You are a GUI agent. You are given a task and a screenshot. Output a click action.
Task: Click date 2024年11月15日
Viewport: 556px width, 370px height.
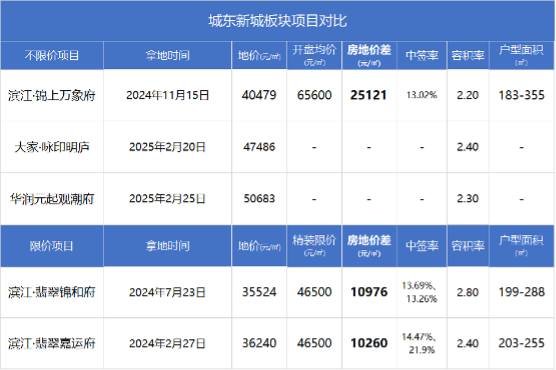[167, 95]
